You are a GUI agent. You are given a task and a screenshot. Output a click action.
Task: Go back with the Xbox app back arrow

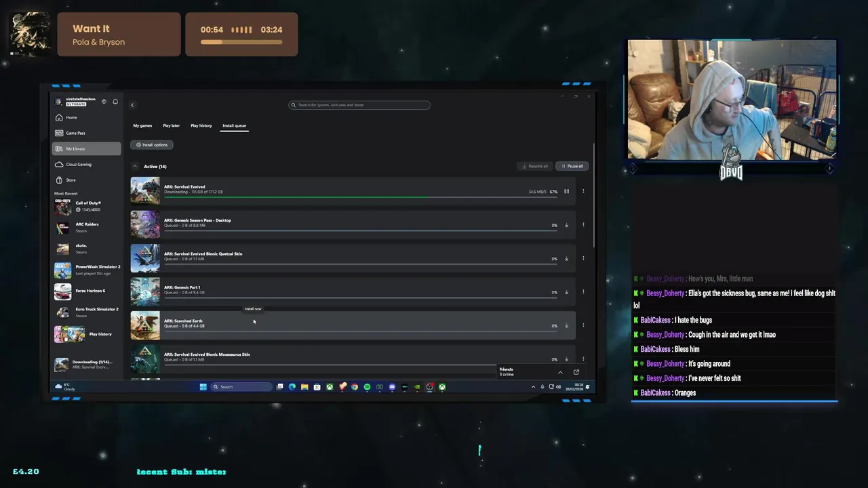coord(132,105)
